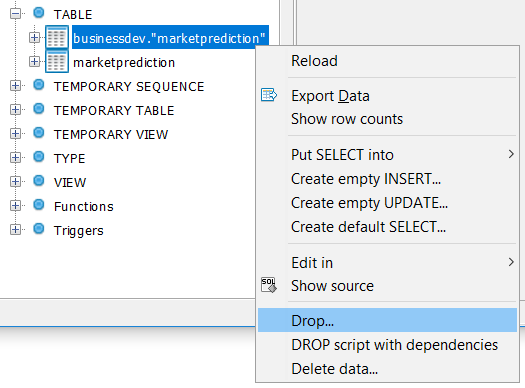Expand the TYPE node

point(15,157)
